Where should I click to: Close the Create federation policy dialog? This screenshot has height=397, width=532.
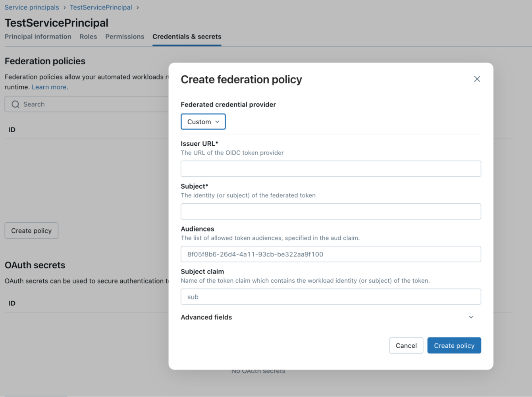[477, 79]
